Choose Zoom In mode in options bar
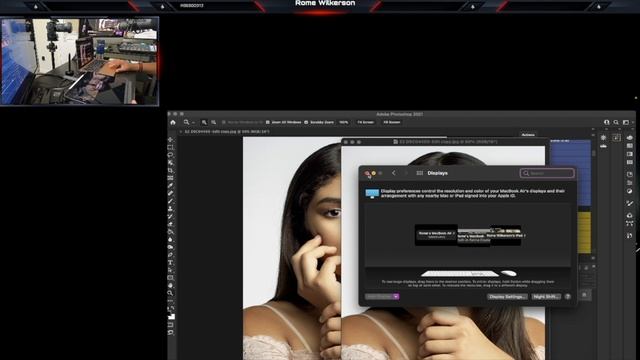Image resolution: width=640 pixels, height=360 pixels. click(204, 122)
